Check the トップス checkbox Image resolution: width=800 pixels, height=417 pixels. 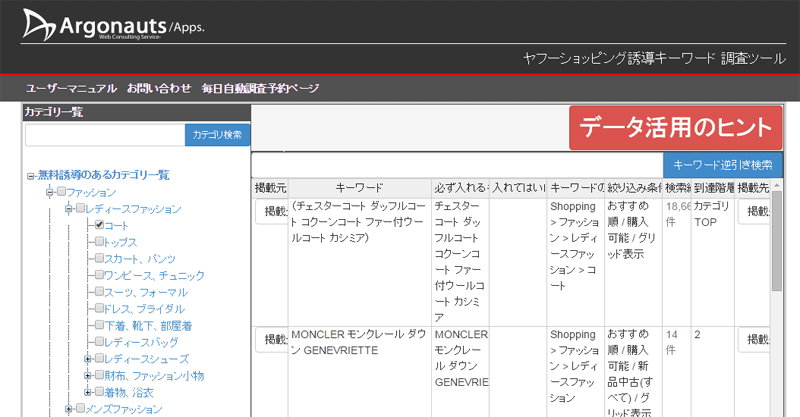(x=99, y=241)
